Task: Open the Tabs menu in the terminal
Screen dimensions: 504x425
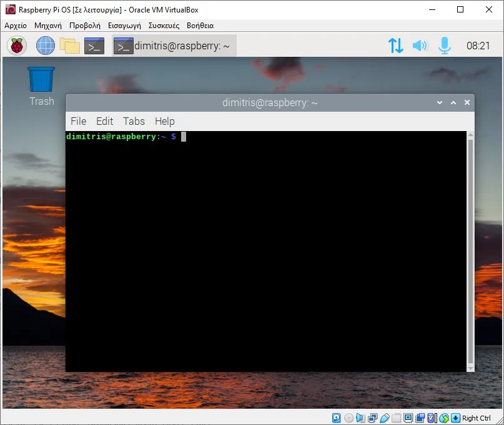Action: (x=133, y=121)
